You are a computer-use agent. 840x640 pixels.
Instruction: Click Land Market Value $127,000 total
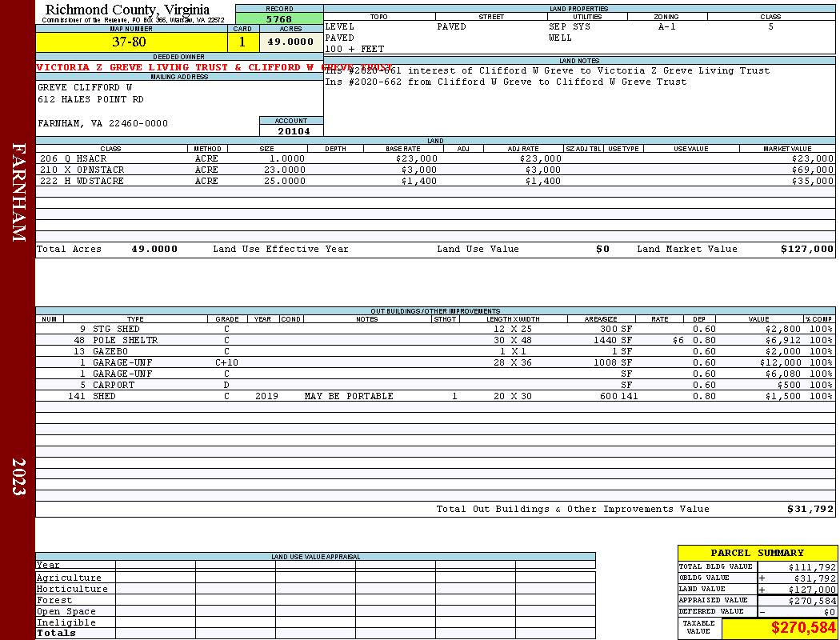pos(807,249)
